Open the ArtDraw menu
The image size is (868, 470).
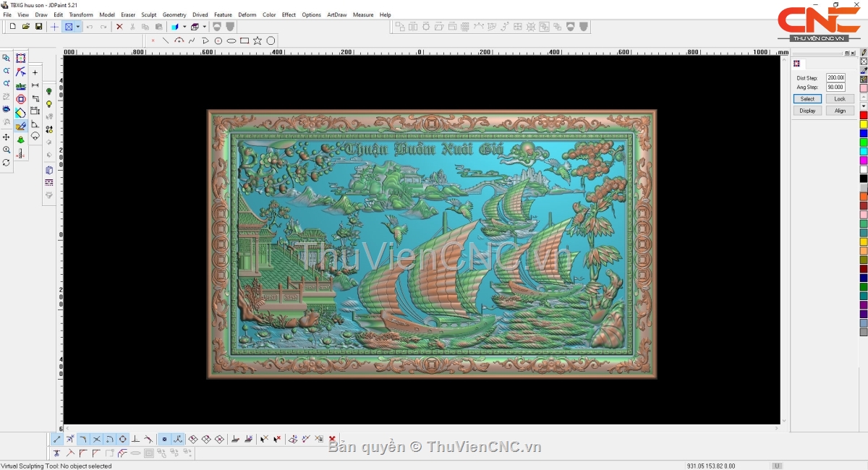(337, 14)
